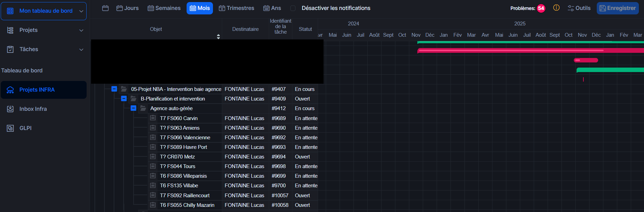Toggle Désactiver les notifications checkbox
Viewport: 644px width, 212px height.
click(293, 8)
